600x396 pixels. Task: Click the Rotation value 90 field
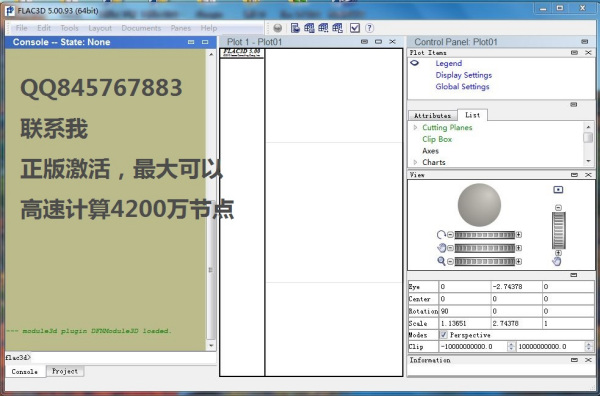tap(465, 311)
